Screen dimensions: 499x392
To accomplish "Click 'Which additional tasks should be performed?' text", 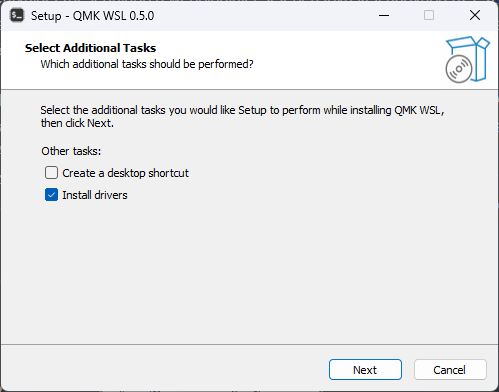I will coord(147,64).
